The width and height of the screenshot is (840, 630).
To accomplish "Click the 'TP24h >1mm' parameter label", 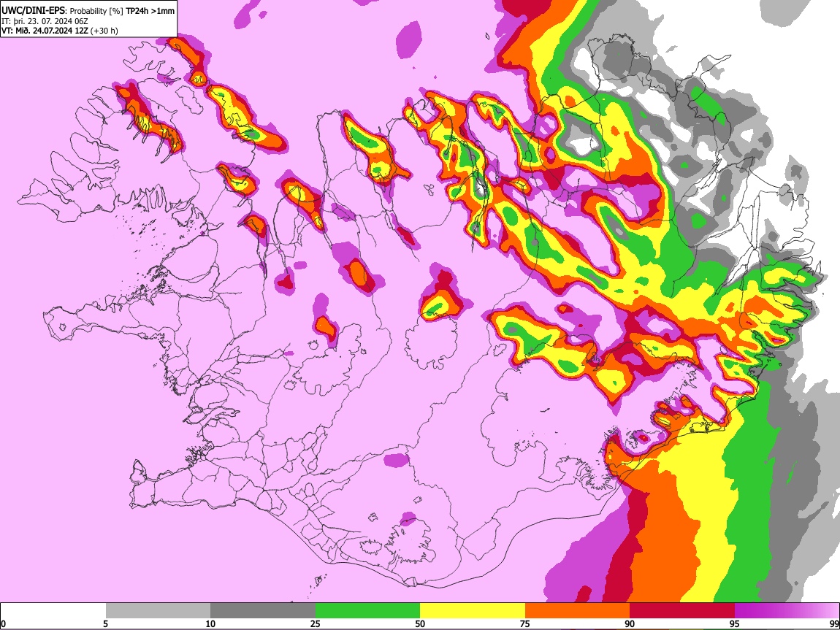I will (x=150, y=11).
